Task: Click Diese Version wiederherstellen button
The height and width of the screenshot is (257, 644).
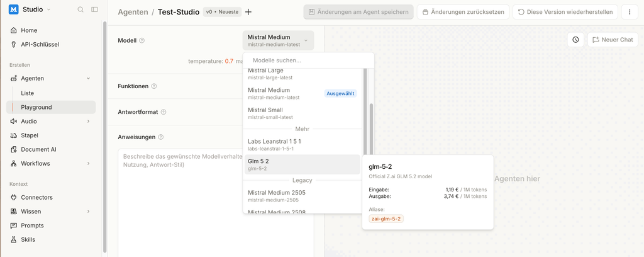Action: (x=565, y=12)
